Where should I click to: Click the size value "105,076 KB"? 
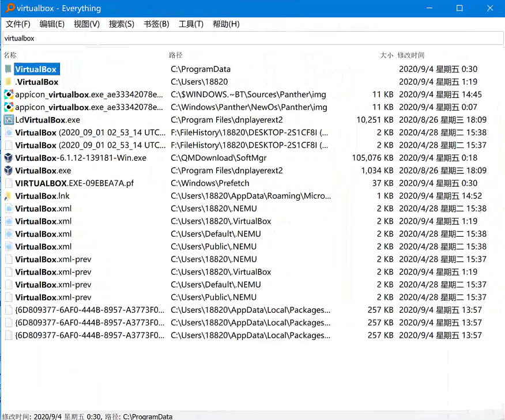pos(372,158)
